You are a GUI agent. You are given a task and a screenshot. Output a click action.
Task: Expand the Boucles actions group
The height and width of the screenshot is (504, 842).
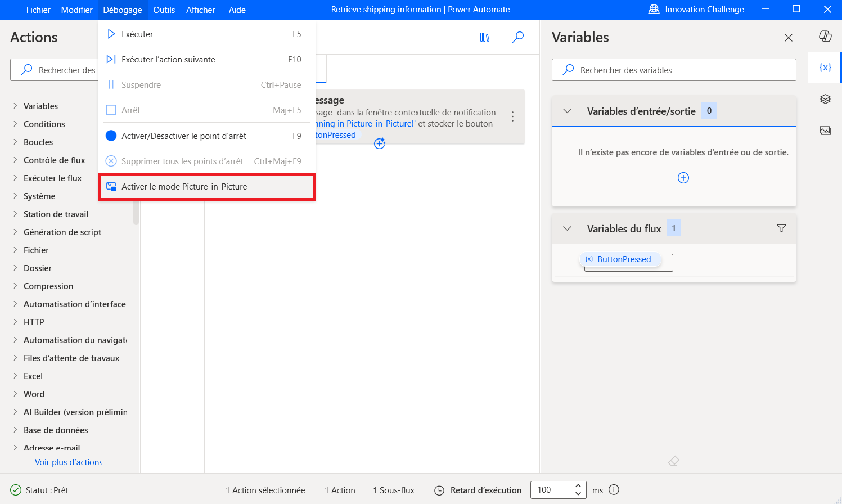(x=16, y=142)
